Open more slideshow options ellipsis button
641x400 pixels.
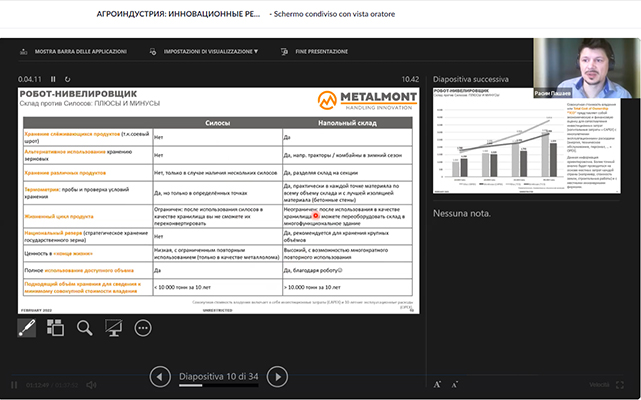click(x=143, y=327)
